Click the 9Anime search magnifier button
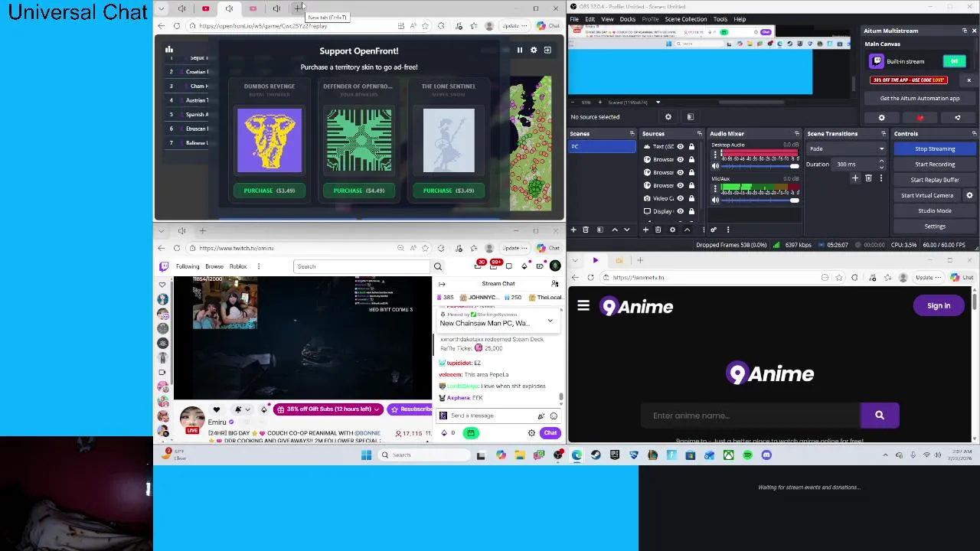Viewport: 980px width, 551px height. (x=880, y=416)
